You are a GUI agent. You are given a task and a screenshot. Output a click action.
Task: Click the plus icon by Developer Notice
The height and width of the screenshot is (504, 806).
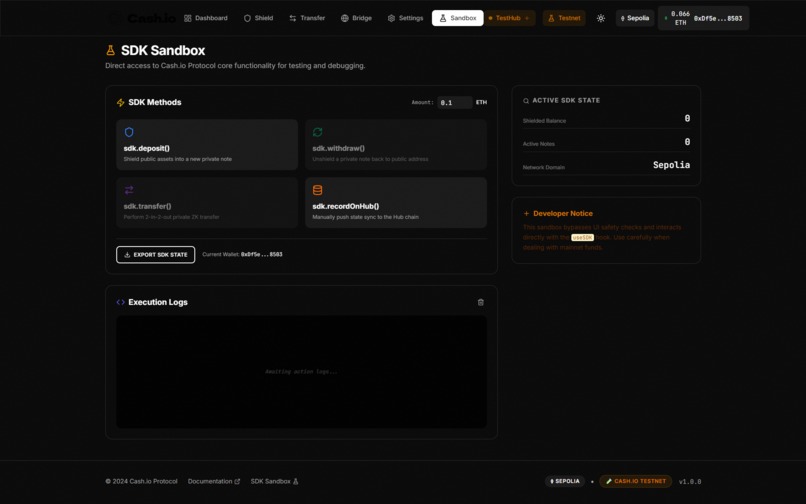click(526, 213)
